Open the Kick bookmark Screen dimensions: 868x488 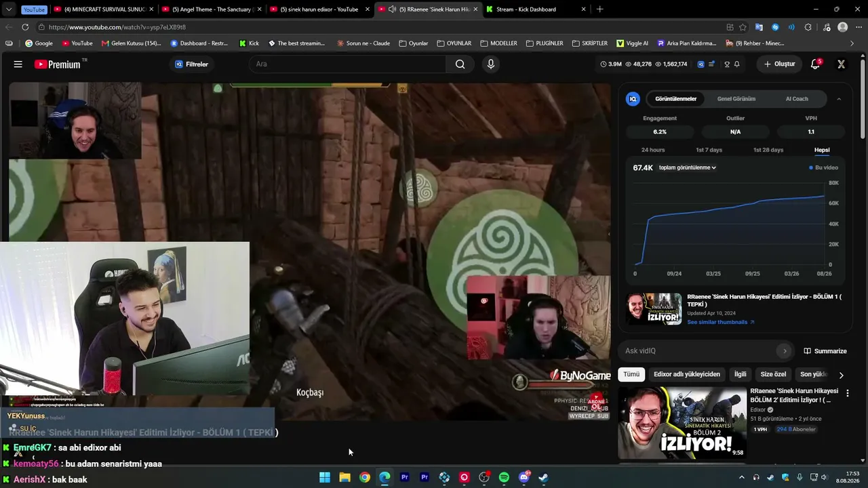coord(249,43)
